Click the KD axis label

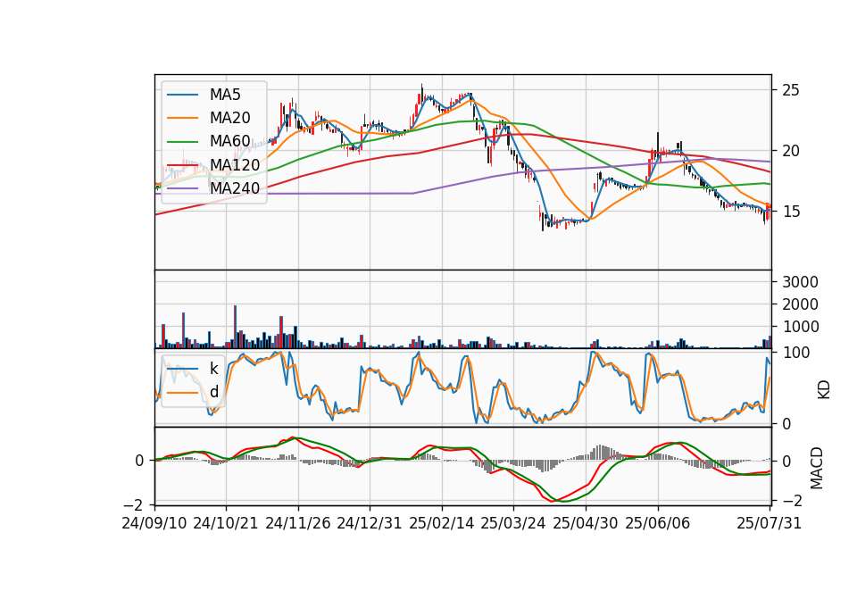(824, 390)
